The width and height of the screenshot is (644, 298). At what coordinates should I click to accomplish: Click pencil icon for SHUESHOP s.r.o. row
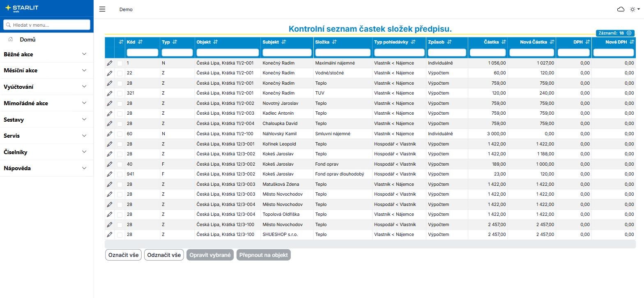[109, 235]
